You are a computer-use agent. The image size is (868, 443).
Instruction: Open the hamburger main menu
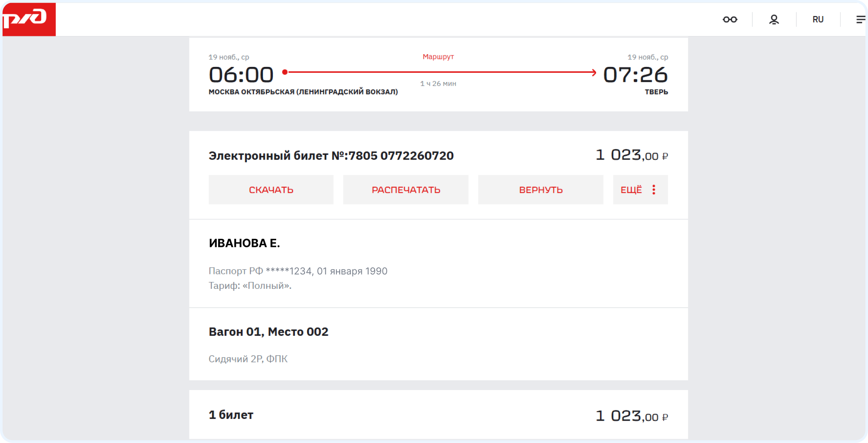[860, 19]
